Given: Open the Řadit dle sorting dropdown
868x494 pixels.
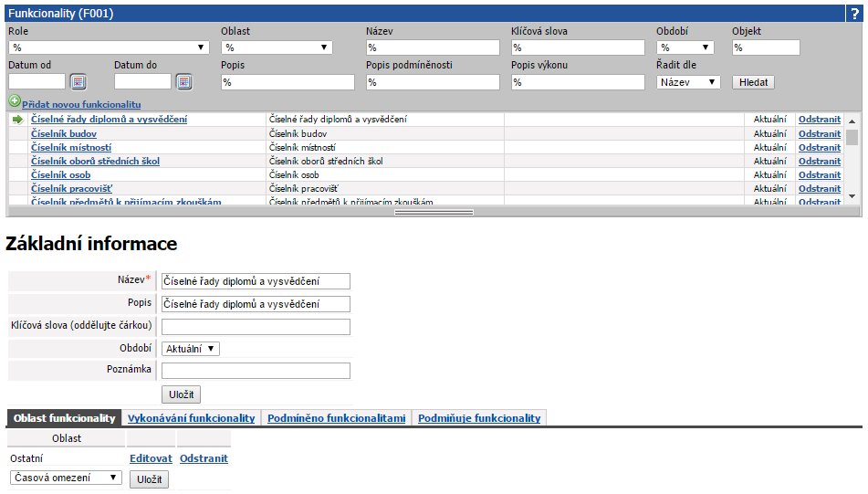Looking at the screenshot, I should 688,82.
